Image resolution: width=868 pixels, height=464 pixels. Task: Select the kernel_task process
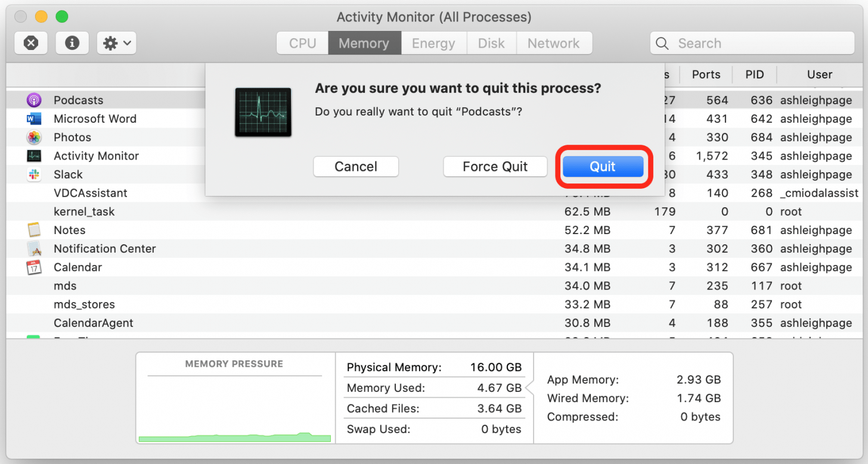[x=84, y=211]
